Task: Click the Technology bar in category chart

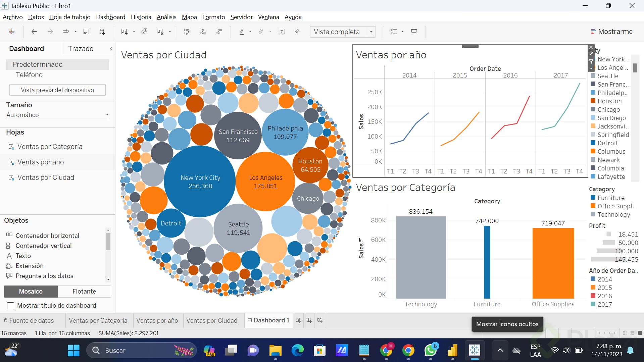Action: 421,257
